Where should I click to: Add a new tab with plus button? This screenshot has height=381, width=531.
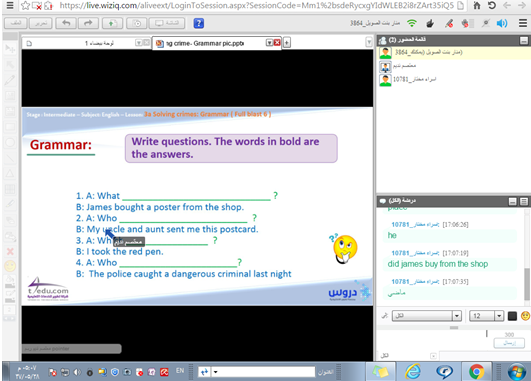tap(286, 43)
